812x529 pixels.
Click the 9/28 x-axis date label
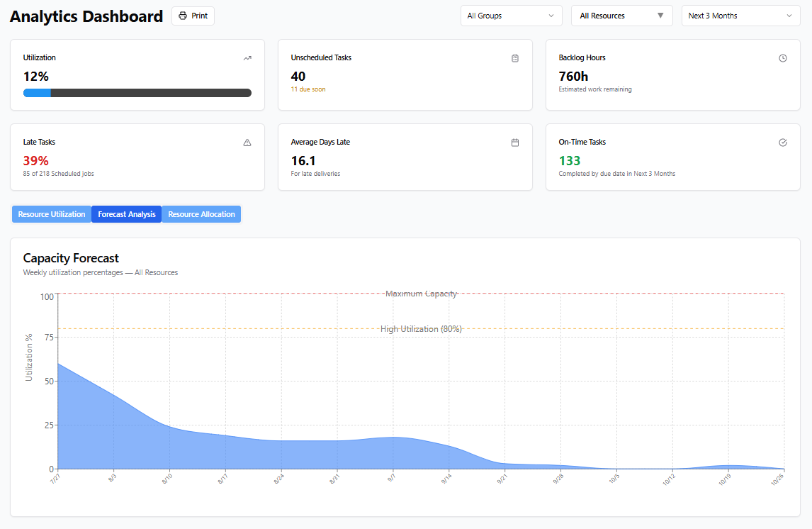click(558, 478)
